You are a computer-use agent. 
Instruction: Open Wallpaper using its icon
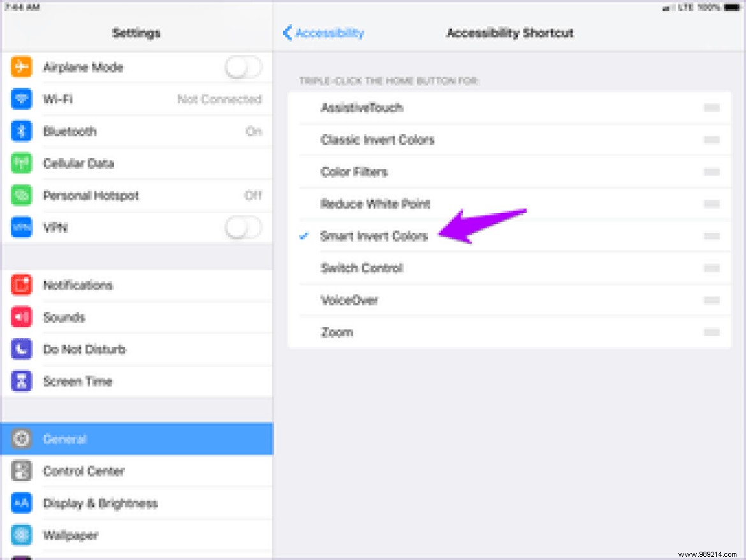(23, 535)
